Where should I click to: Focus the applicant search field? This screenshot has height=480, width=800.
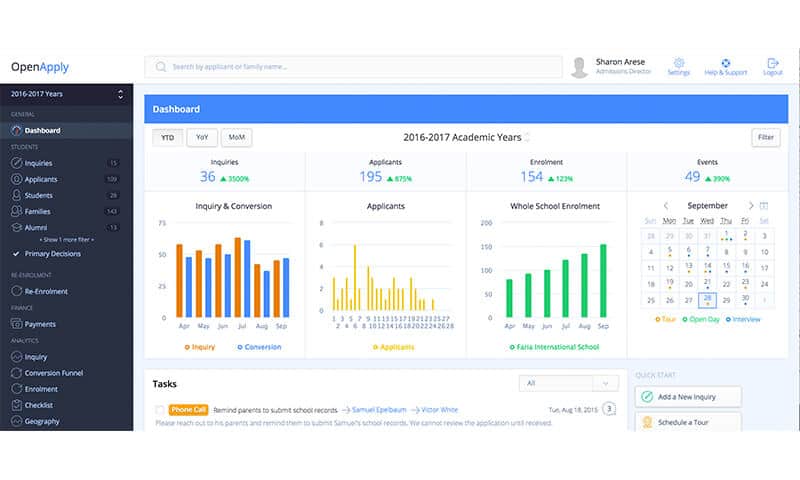tap(353, 67)
